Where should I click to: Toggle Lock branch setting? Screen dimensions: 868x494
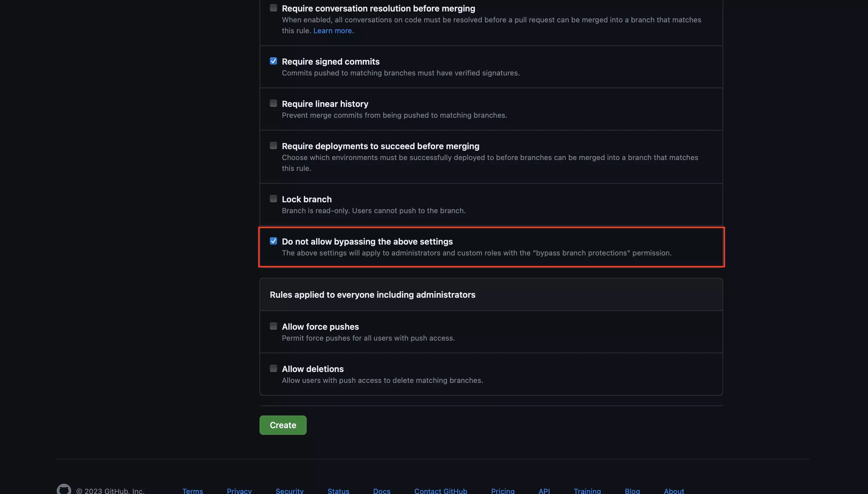pos(273,199)
